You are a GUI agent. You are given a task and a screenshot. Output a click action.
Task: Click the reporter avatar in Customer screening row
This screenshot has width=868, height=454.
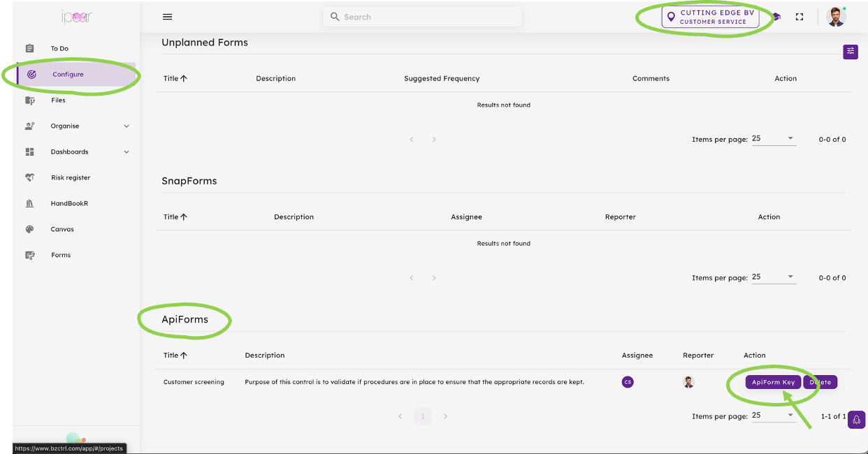pos(688,382)
